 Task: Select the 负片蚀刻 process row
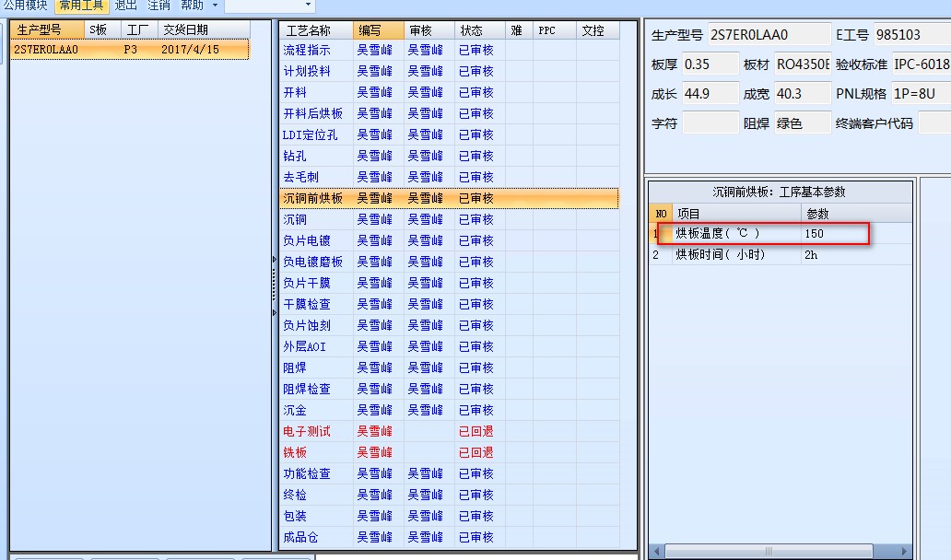click(x=450, y=325)
